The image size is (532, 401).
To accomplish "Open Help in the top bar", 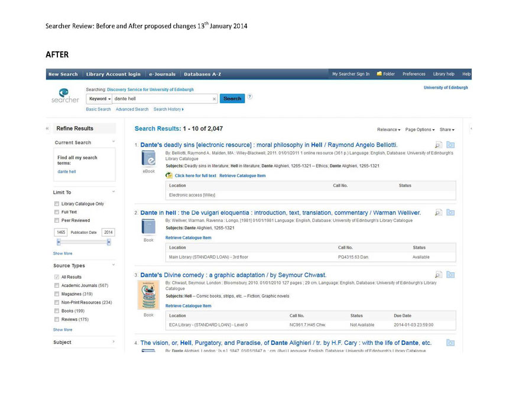I will [x=466, y=74].
